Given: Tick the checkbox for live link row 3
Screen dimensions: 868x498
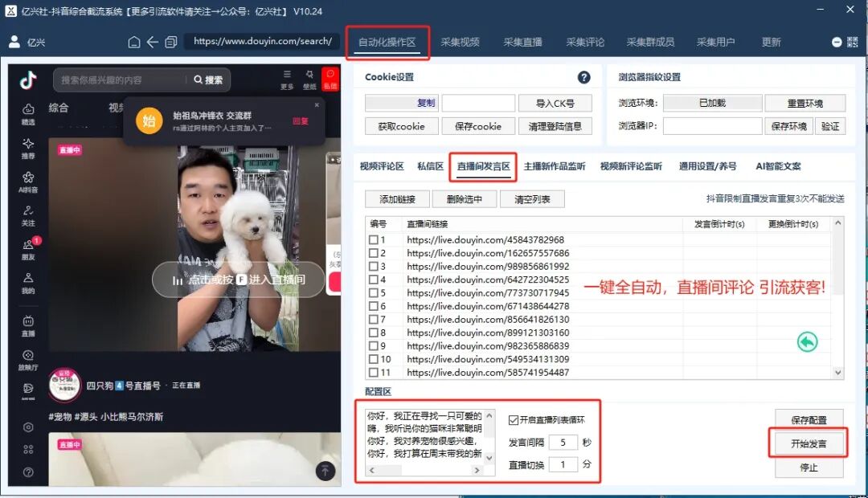Looking at the screenshot, I should [374, 267].
